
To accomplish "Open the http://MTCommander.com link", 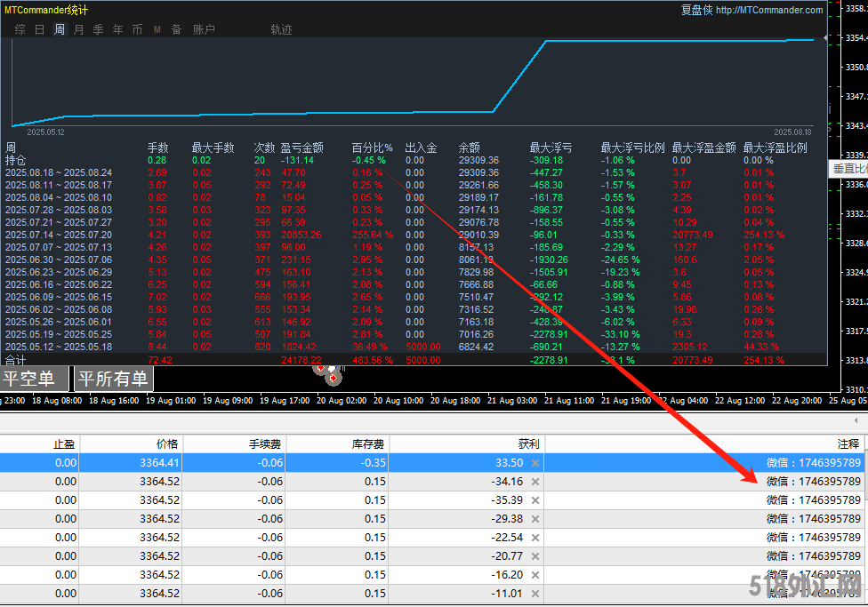I will tap(769, 10).
